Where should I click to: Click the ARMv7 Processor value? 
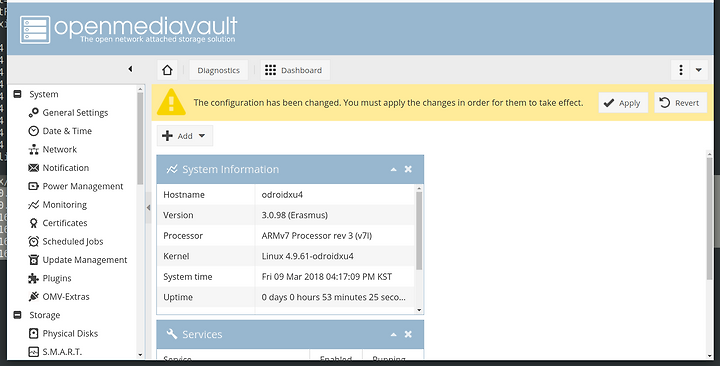pyautogui.click(x=317, y=236)
